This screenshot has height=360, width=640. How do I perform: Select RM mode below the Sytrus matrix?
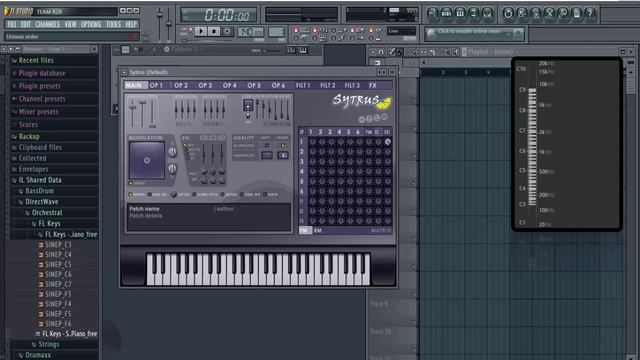pos(318,230)
